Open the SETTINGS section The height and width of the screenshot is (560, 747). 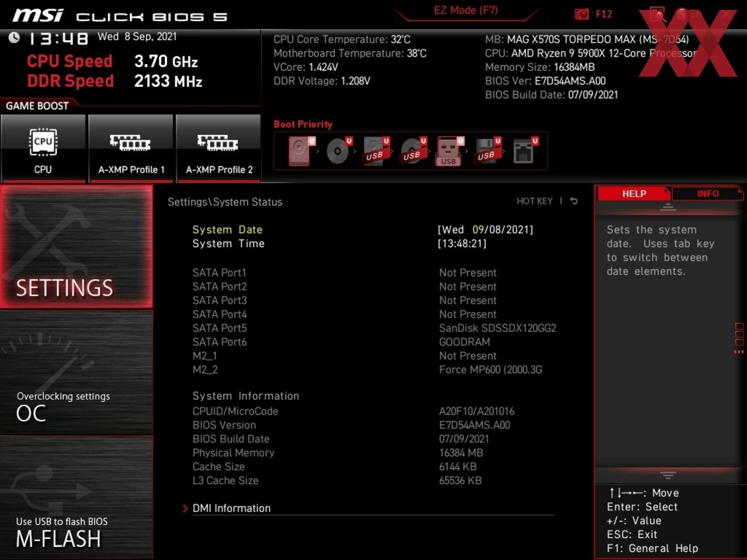[x=76, y=247]
